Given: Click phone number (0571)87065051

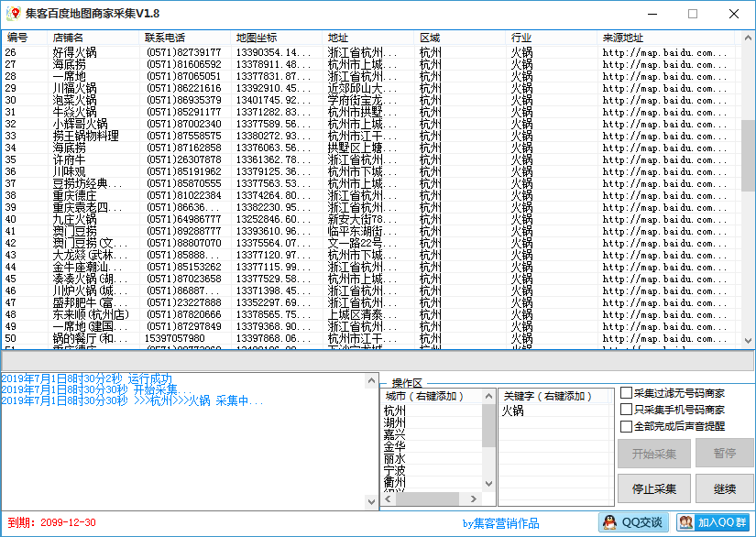Looking at the screenshot, I should tap(183, 76).
